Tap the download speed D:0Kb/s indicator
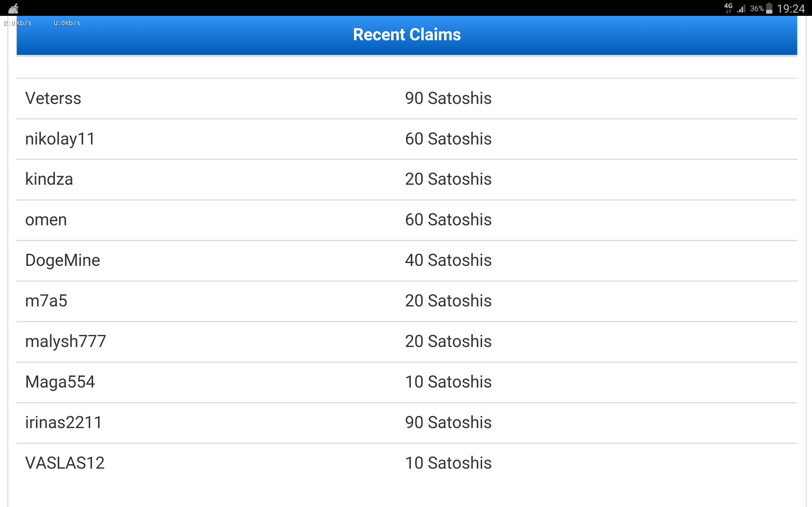Screen dimensions: 812x507 18,23
